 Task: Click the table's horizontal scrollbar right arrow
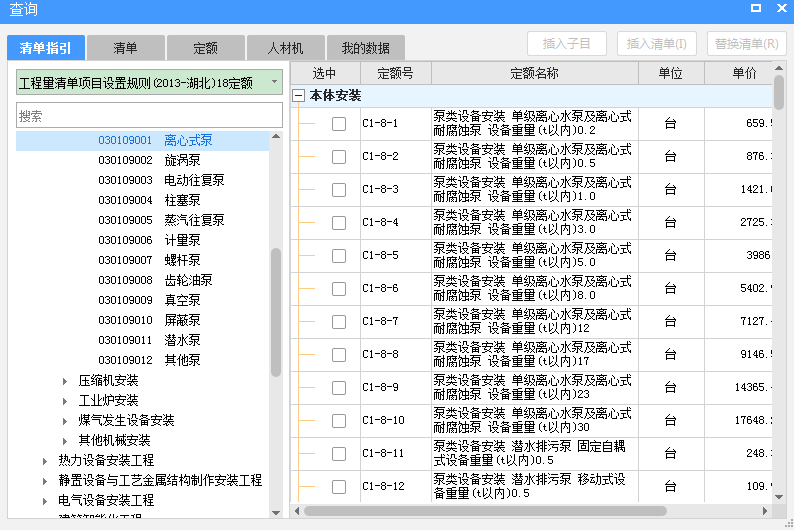[765, 511]
